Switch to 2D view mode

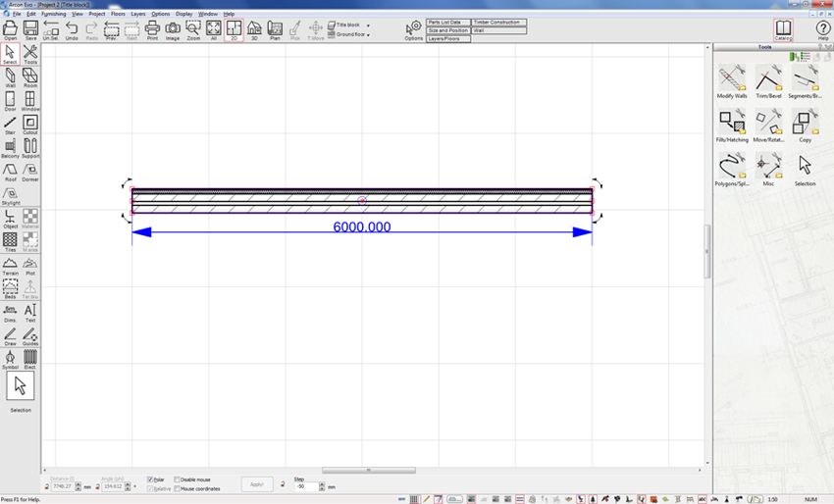tap(235, 30)
